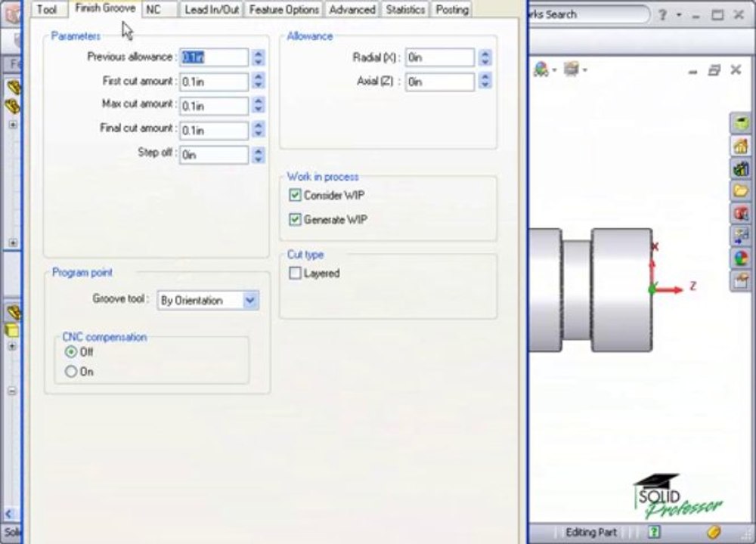The image size is (756, 544).
Task: Increase Step off with up arrow
Action: pyautogui.click(x=258, y=151)
